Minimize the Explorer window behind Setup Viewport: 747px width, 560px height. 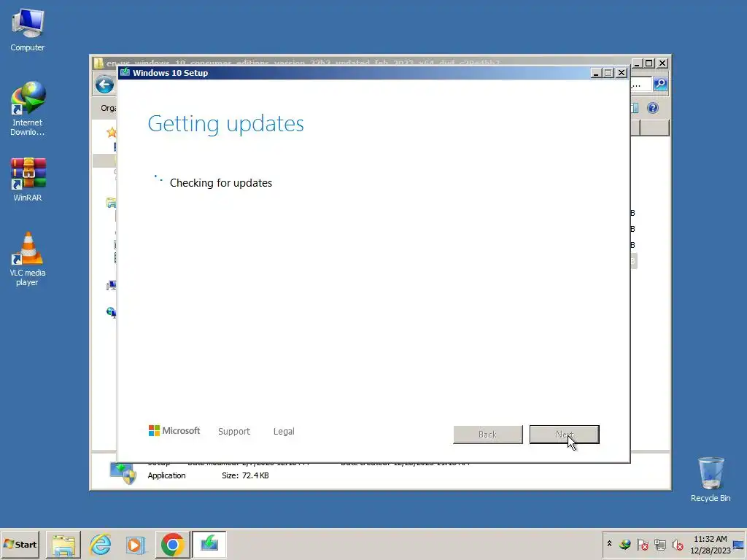point(637,63)
